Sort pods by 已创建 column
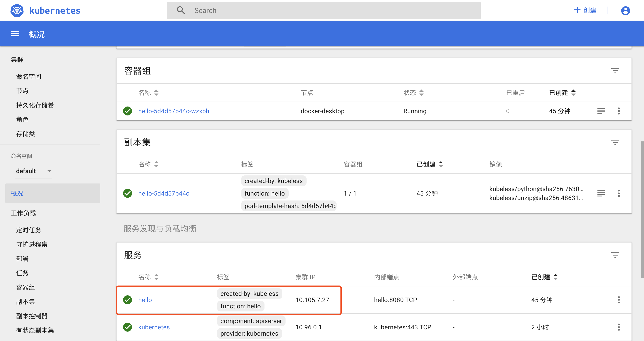Viewport: 644px width, 341px height. (562, 93)
